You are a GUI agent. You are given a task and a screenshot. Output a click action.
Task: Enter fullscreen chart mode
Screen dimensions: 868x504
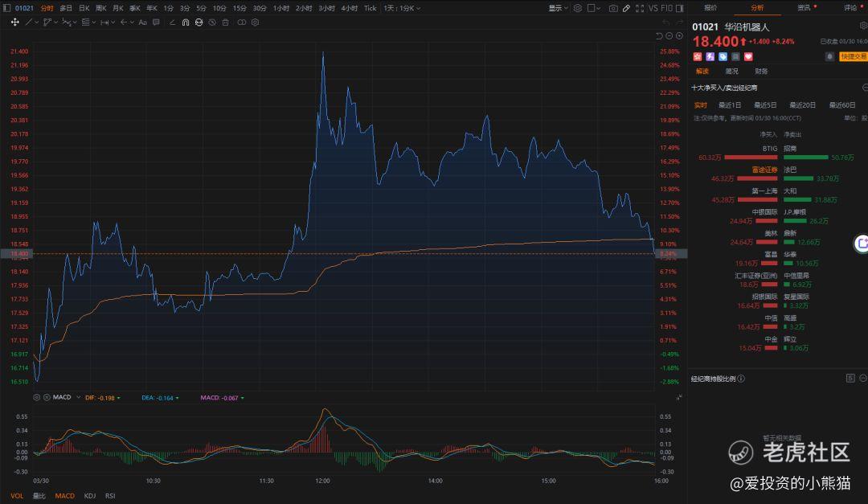[640, 8]
